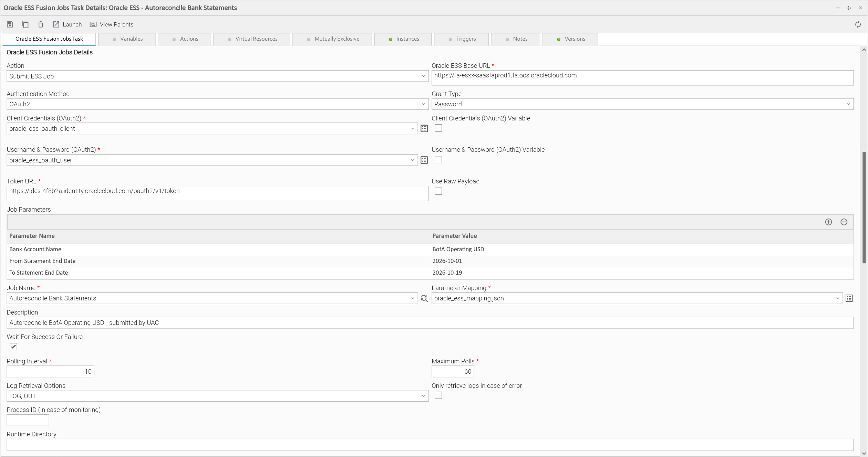This screenshot has height=457, width=868.
Task: Open the Versions tab
Action: pyautogui.click(x=570, y=39)
